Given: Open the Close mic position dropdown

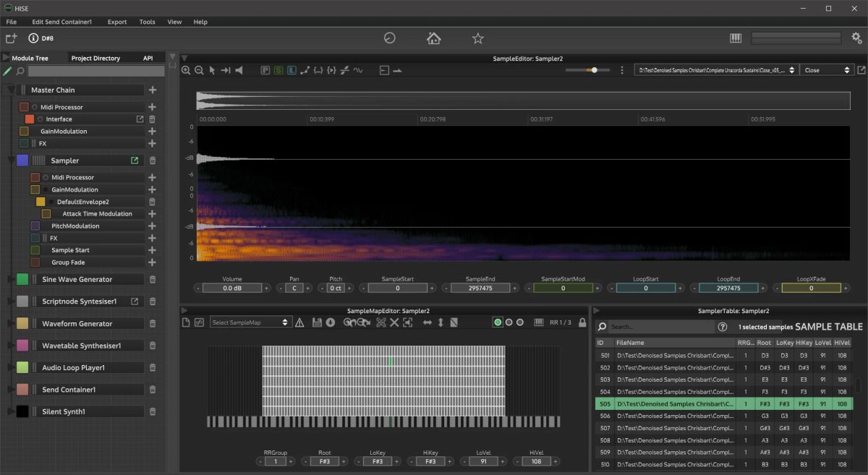Looking at the screenshot, I should click(x=827, y=70).
